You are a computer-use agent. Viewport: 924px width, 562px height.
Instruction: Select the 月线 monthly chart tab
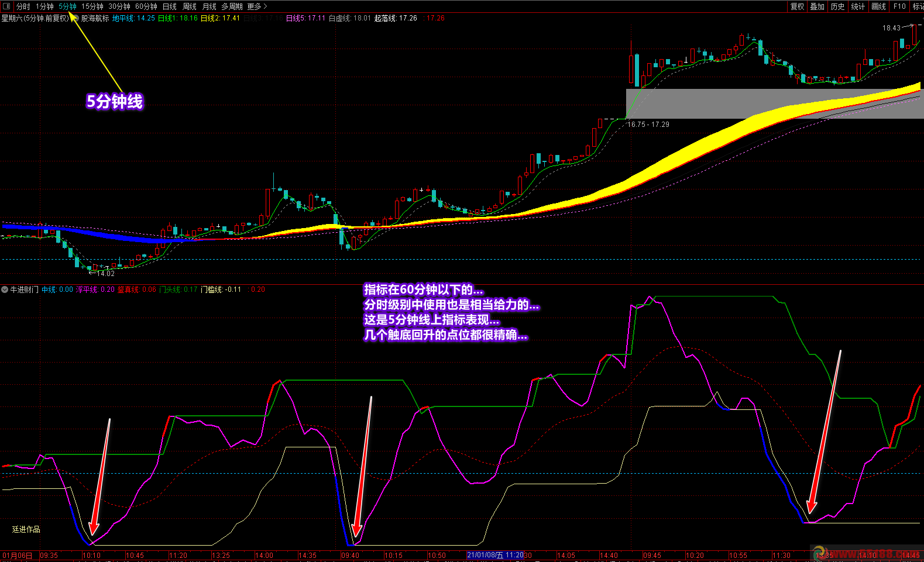(209, 6)
